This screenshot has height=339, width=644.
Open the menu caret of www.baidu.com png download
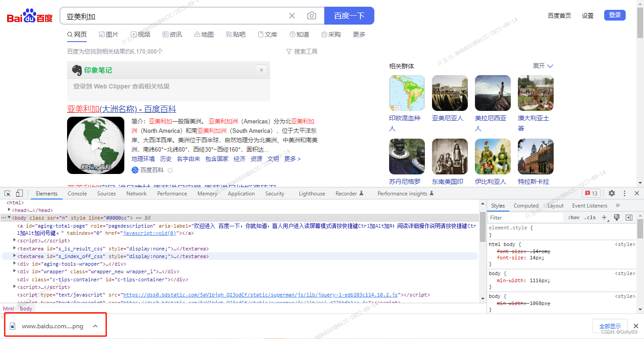pyautogui.click(x=95, y=326)
